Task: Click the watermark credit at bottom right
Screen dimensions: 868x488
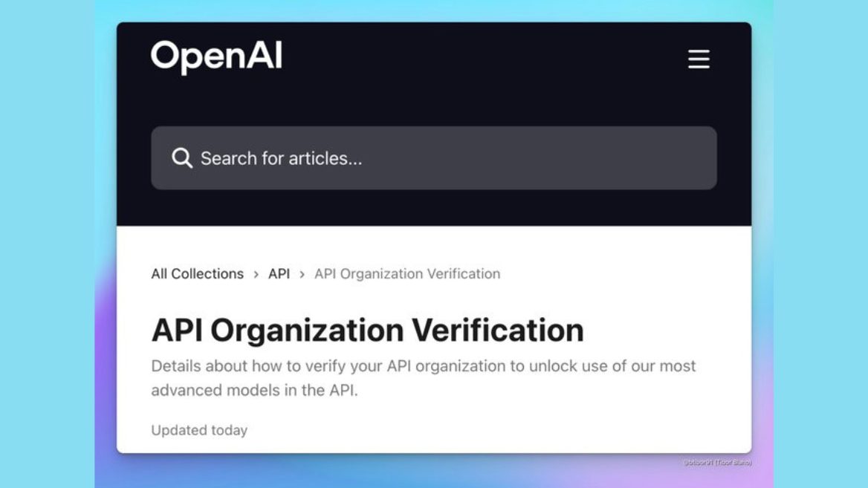Action: pyautogui.click(x=716, y=461)
